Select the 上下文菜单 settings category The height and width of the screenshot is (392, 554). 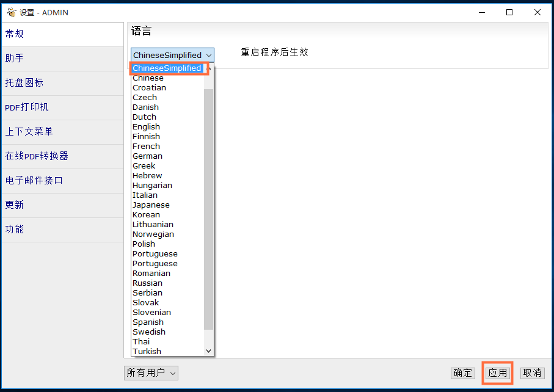(29, 132)
